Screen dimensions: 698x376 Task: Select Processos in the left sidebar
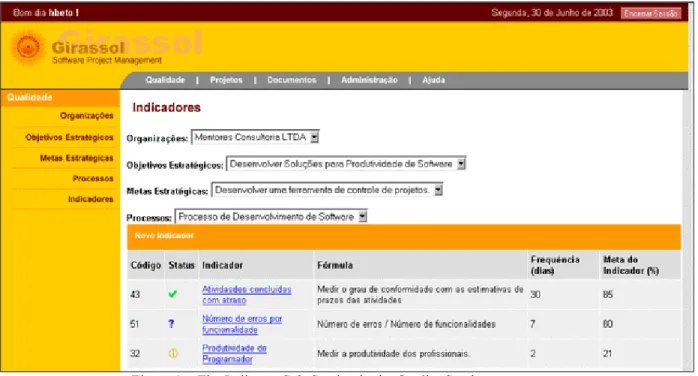coord(93,178)
